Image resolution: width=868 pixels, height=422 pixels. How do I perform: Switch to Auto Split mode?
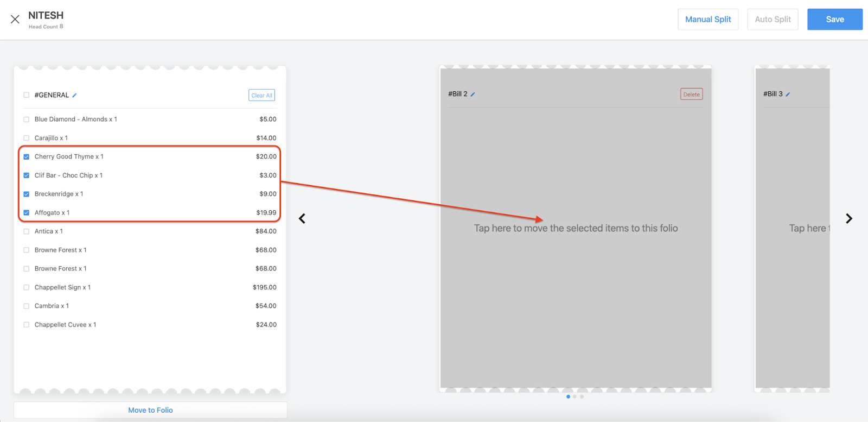773,20
